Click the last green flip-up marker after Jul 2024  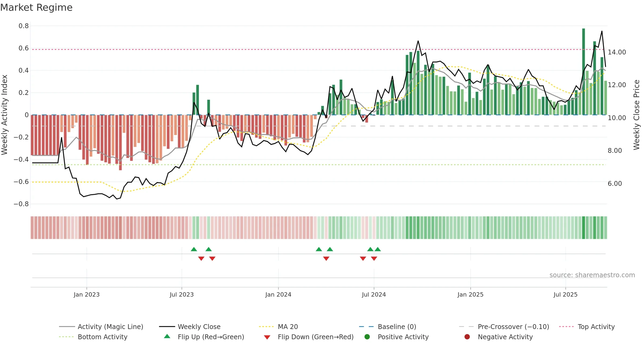(x=378, y=249)
